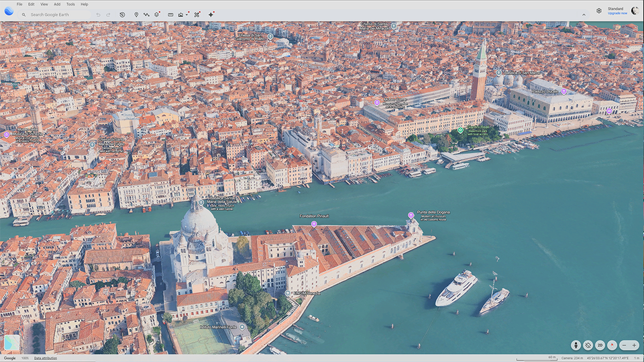This screenshot has height=362, width=644.
Task: Redo the last action
Action: pyautogui.click(x=109, y=15)
